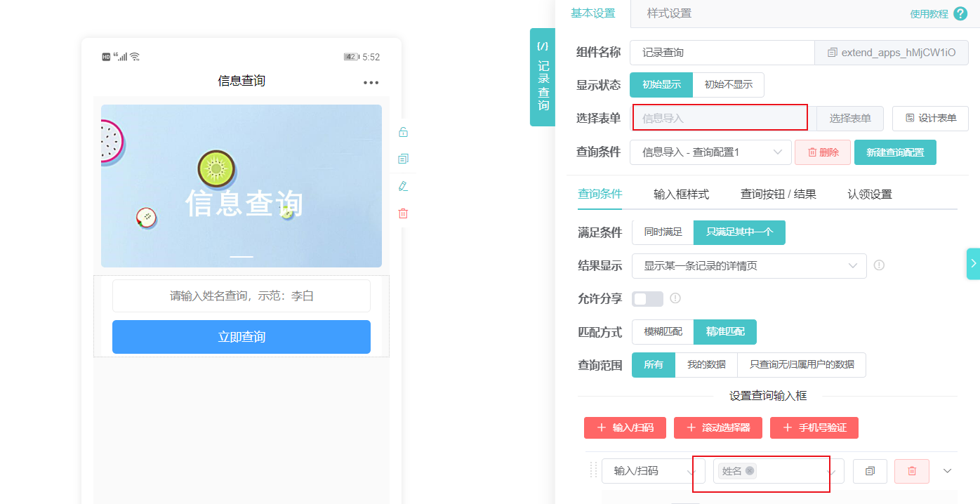Open the 结果显示 dropdown menu
Screen dimensions: 980x504
coord(749,266)
